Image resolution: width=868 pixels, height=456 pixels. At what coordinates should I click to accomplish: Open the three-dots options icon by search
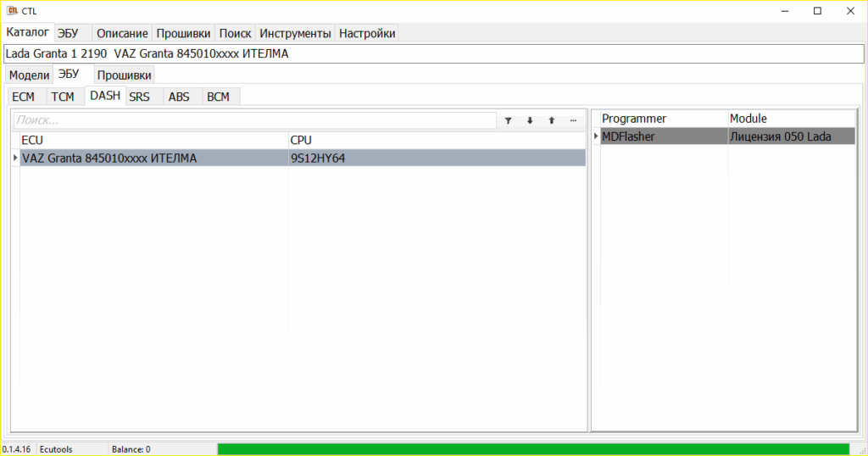pyautogui.click(x=574, y=120)
